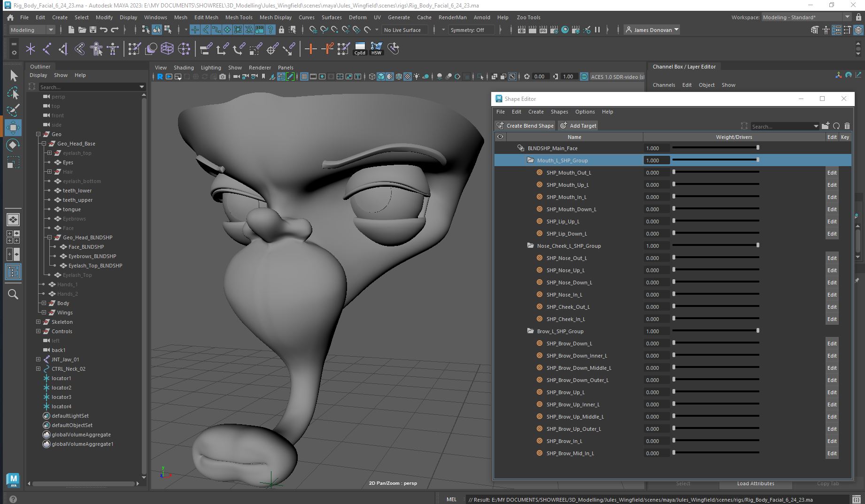865x504 pixels.
Task: Click the Add Target button
Action: click(x=578, y=125)
